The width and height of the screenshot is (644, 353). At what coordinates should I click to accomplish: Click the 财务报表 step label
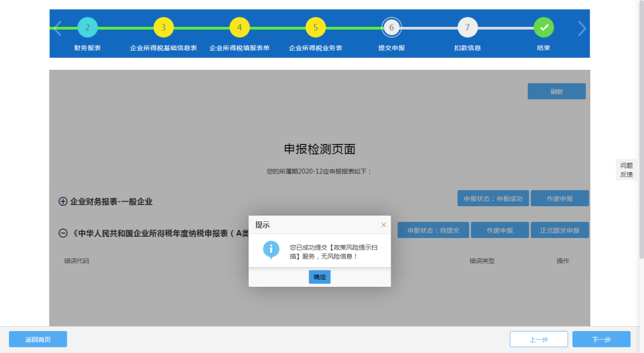pos(88,48)
